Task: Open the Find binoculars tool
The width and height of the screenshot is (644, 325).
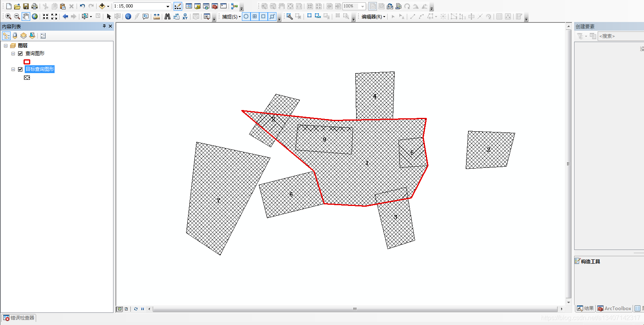Action: pos(168,17)
